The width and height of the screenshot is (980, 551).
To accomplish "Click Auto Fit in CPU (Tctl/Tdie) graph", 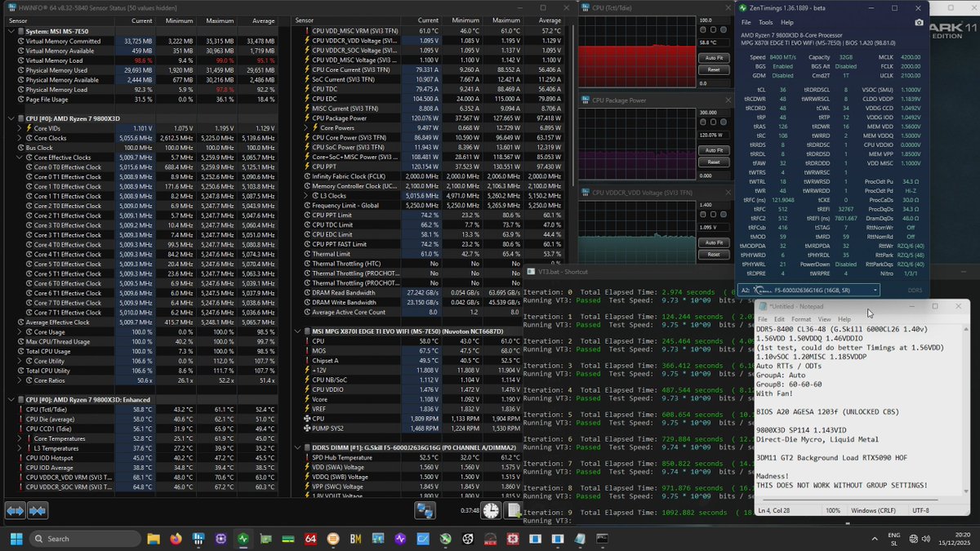I will 714,58.
